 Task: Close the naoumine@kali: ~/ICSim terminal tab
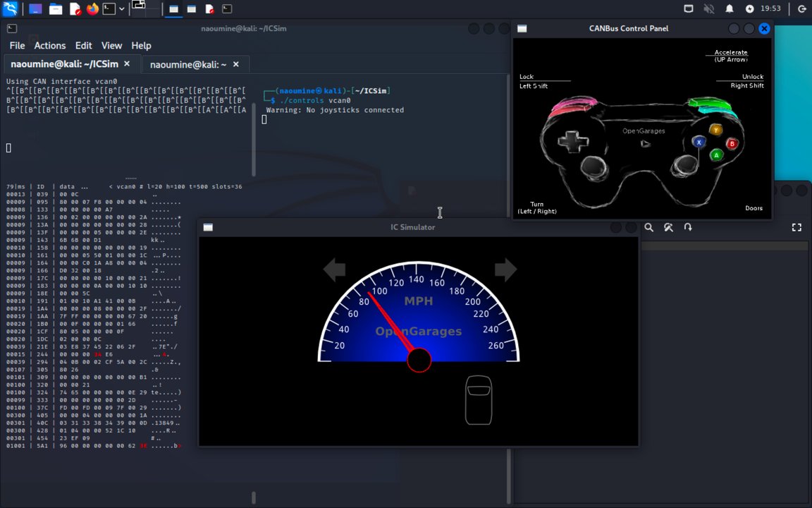point(127,64)
